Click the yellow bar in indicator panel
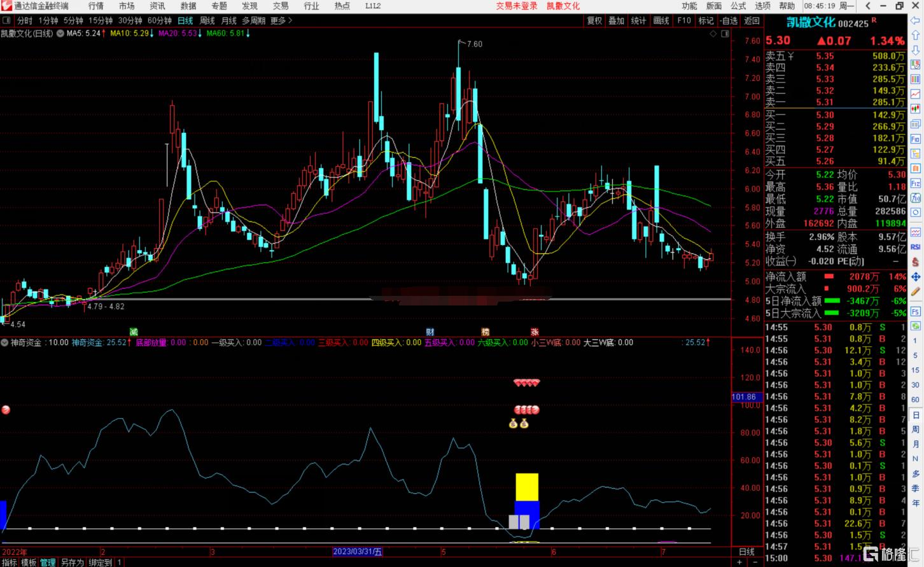This screenshot has height=567, width=924. [527, 487]
